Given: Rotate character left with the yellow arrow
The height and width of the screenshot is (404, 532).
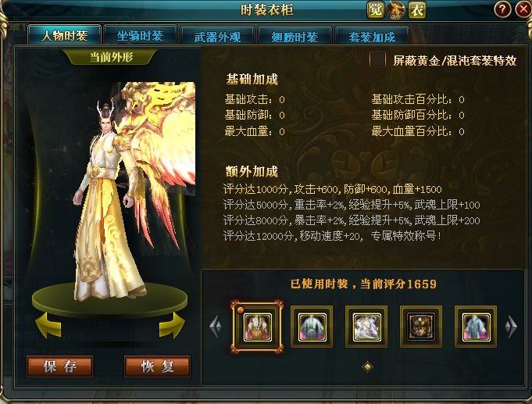Looking at the screenshot, I should point(48,326).
